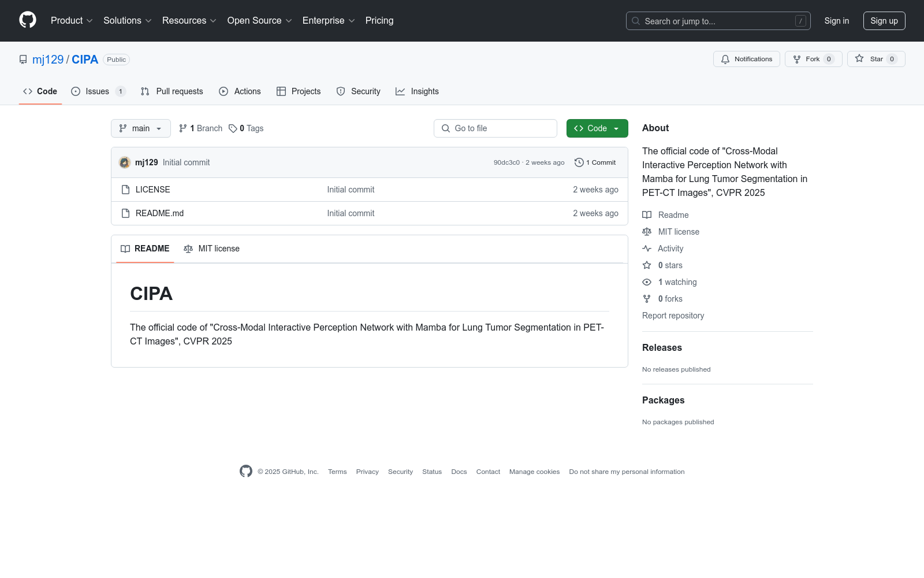Open commit hash 90dc3c0
This screenshot has width=924, height=578.
pos(506,162)
